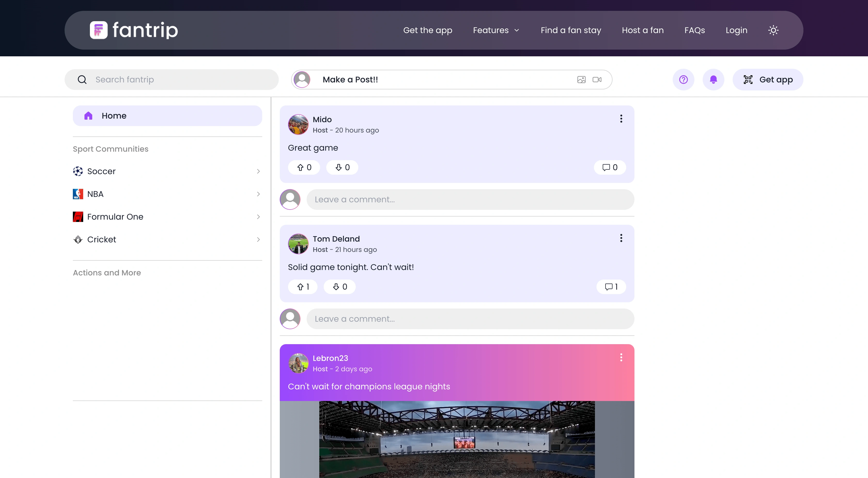Select Home in the sidebar
This screenshot has width=868, height=478.
[x=167, y=115]
